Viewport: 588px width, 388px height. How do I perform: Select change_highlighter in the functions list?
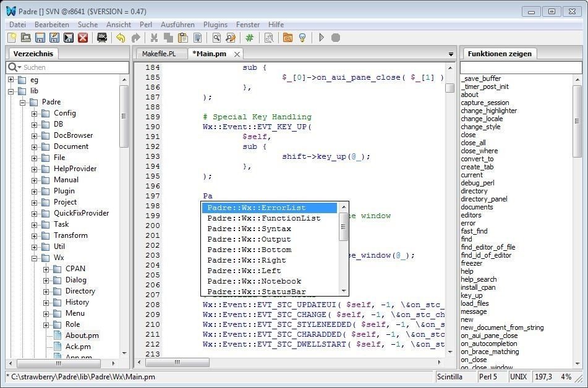(x=488, y=111)
